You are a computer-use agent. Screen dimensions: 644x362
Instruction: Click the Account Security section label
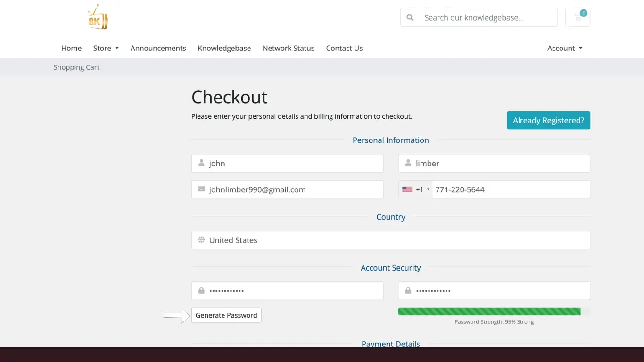click(391, 268)
